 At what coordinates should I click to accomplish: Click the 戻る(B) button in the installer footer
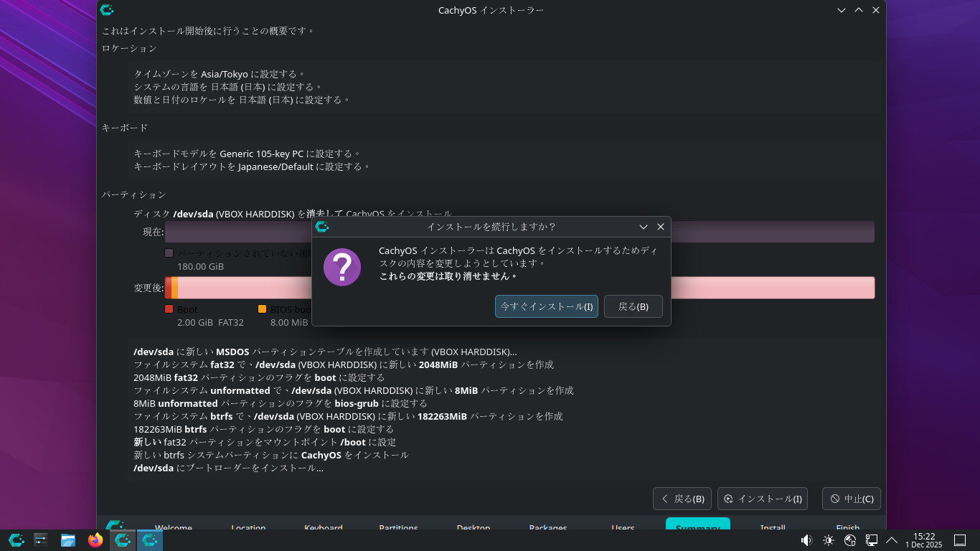pyautogui.click(x=682, y=499)
